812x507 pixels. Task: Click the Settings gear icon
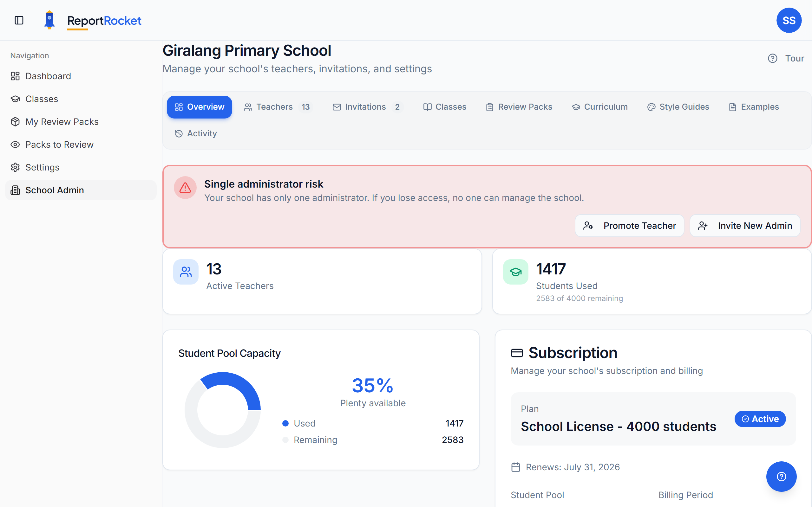coord(15,167)
